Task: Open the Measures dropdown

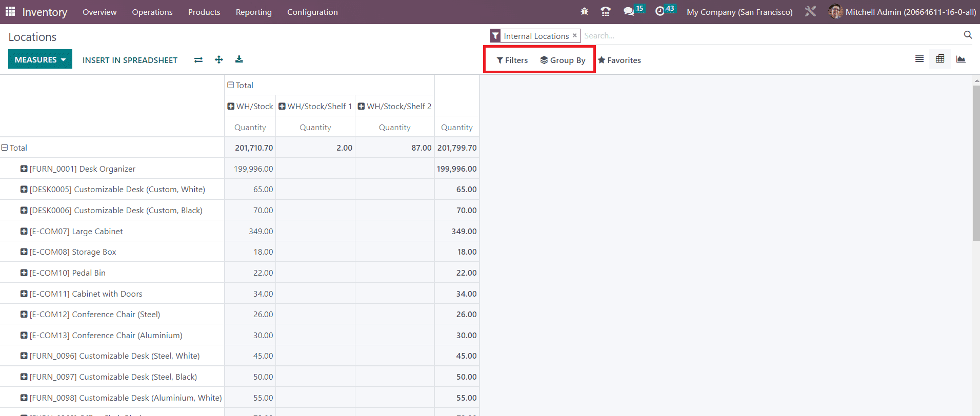Action: (40, 59)
